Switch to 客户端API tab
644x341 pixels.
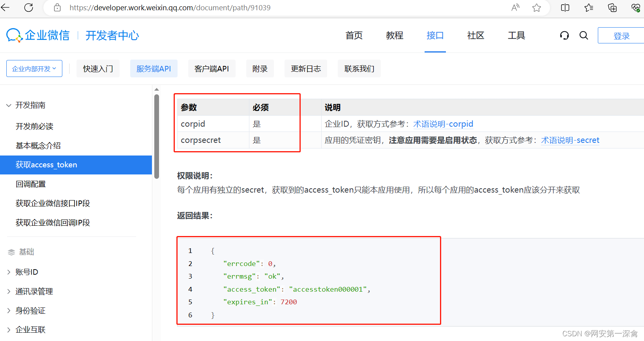212,69
